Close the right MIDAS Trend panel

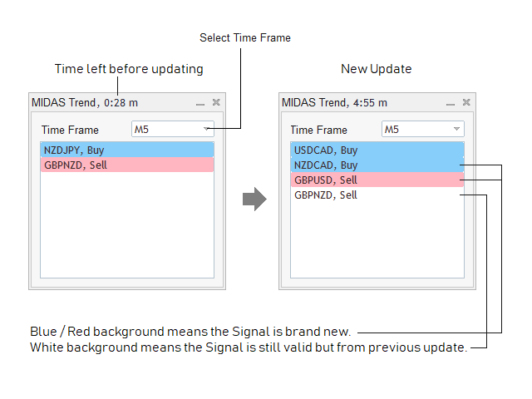466,102
